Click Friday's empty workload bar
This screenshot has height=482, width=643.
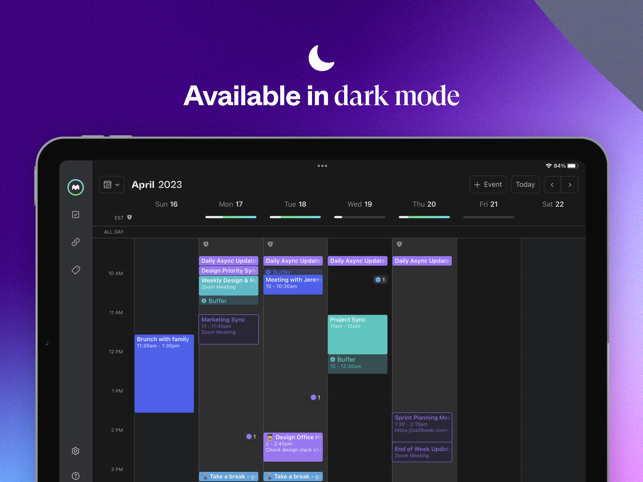[488, 217]
